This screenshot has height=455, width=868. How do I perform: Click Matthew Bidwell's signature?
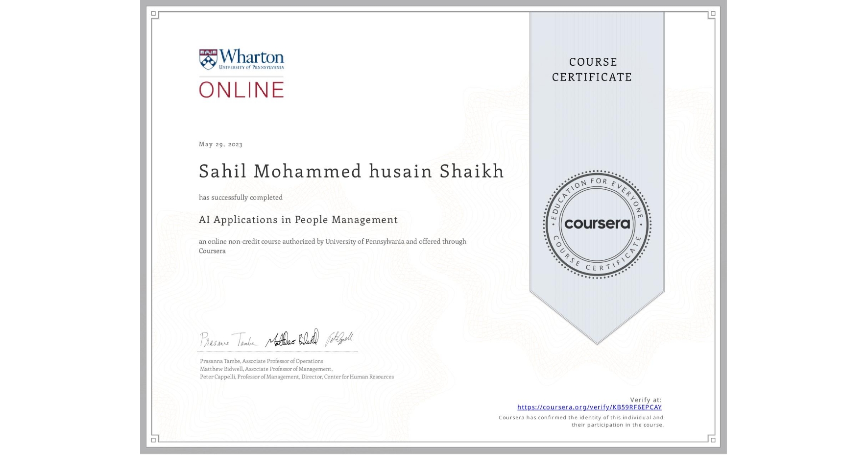(291, 337)
